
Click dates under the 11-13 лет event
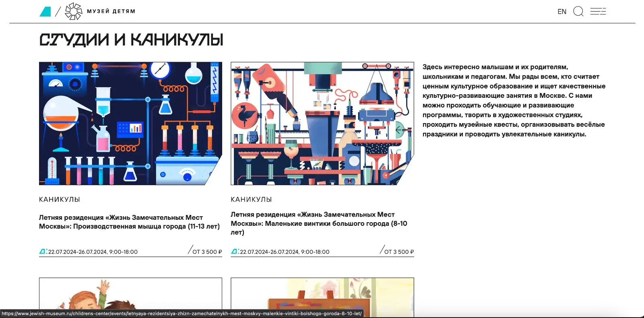point(93,252)
